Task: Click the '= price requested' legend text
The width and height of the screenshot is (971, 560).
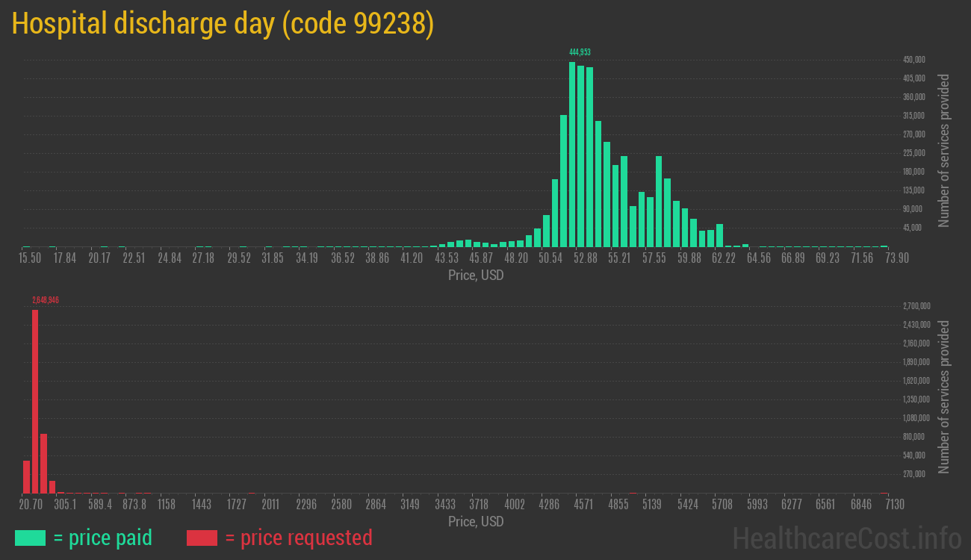Action: [x=298, y=538]
